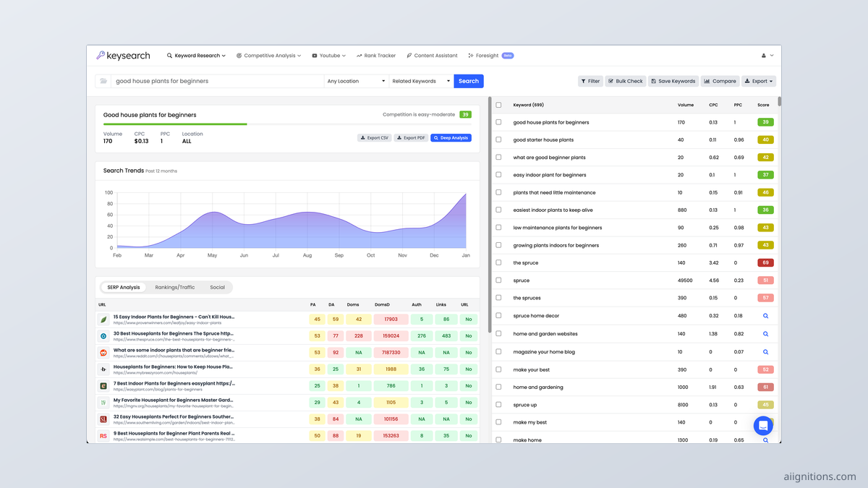
Task: Check 'easiest indoor plants to keep alive' row
Action: (x=498, y=210)
